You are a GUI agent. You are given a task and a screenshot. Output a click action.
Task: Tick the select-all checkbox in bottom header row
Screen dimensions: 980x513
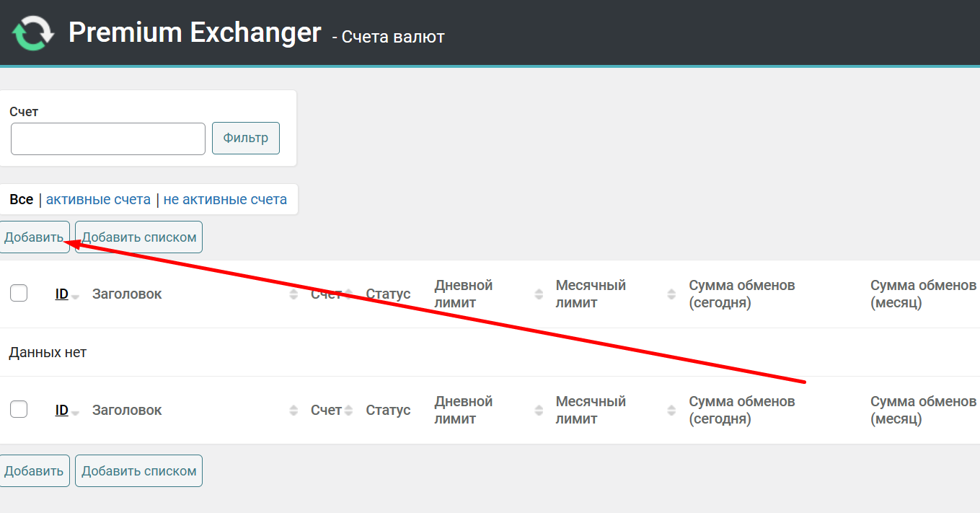coord(19,409)
